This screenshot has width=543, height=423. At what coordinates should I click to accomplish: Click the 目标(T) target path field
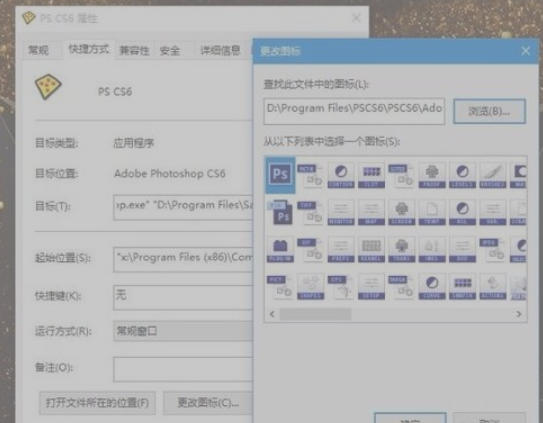[183, 207]
